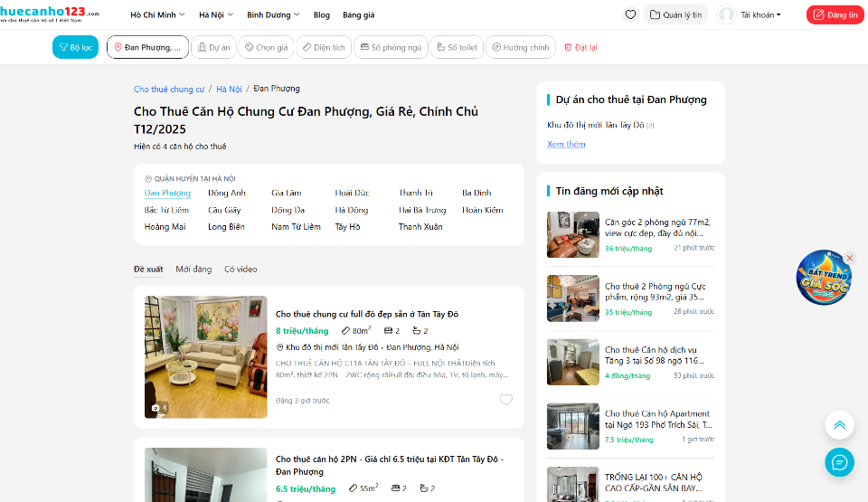Open the 'Quản lý tin' folder button
Screen dimensions: 868x502
pos(675,14)
